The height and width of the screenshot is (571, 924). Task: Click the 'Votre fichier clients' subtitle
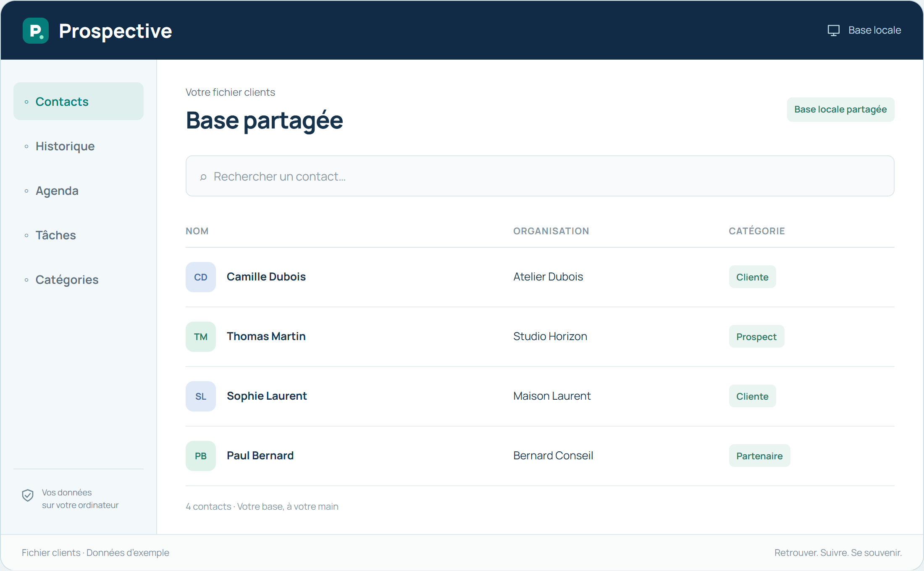(230, 92)
